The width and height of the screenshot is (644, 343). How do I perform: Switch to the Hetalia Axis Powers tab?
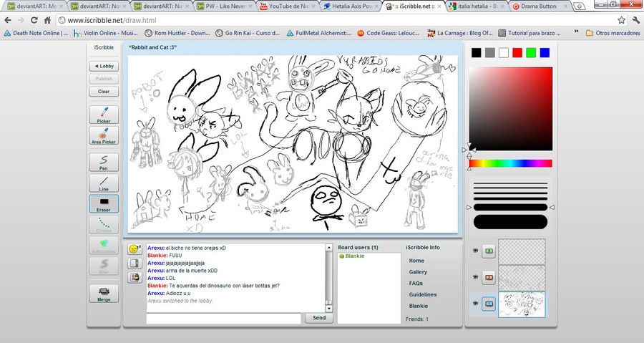pyautogui.click(x=351, y=6)
